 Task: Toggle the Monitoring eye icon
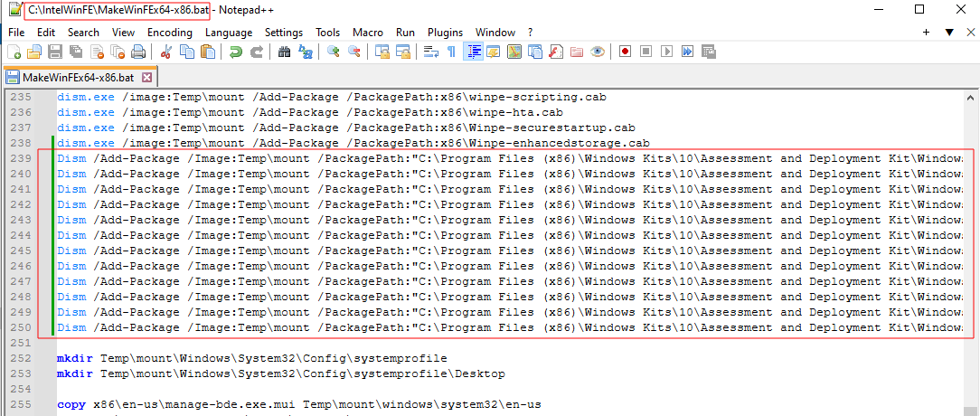(597, 52)
